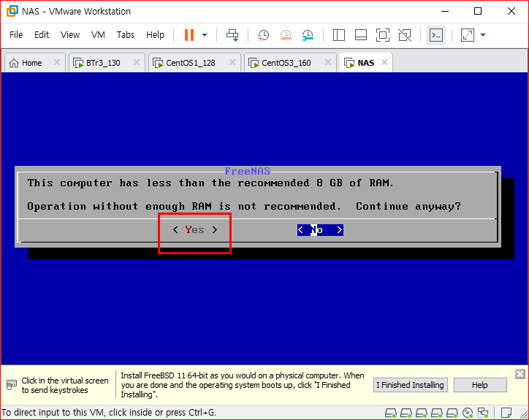Choose No in the FreeNAS RAM dialog
This screenshot has width=529, height=420.
(x=320, y=230)
